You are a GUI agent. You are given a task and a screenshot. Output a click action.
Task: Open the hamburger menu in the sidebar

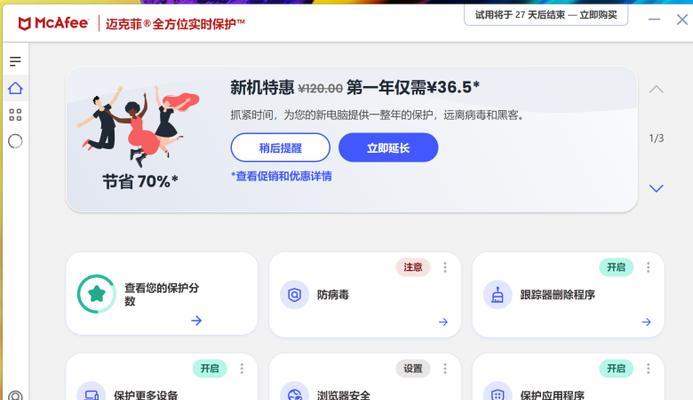point(15,61)
